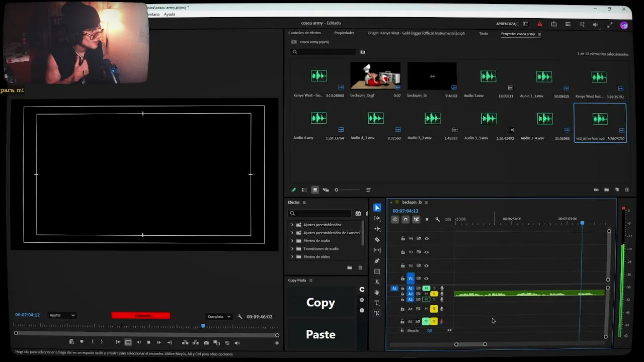Open Proyecto panel hamburger menu
644x362 pixels.
tap(539, 34)
